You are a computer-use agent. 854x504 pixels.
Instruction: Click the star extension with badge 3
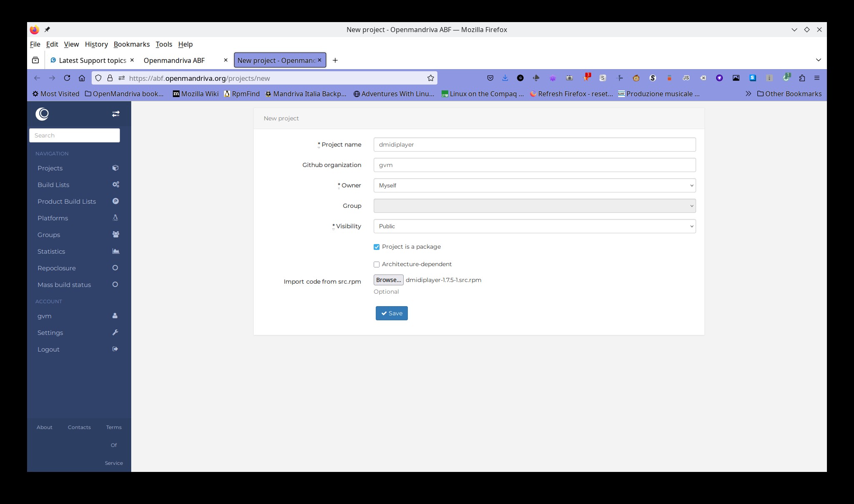click(587, 77)
